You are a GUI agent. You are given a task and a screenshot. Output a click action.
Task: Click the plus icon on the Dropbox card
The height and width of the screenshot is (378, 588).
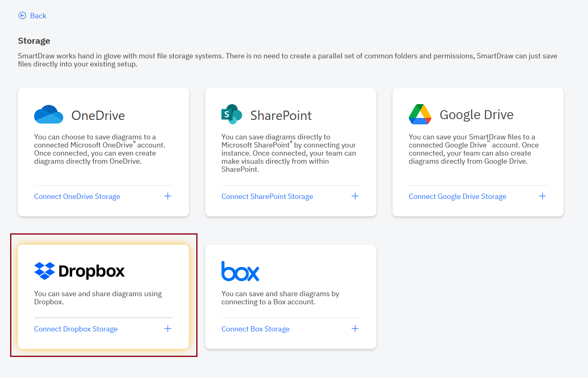[167, 328]
